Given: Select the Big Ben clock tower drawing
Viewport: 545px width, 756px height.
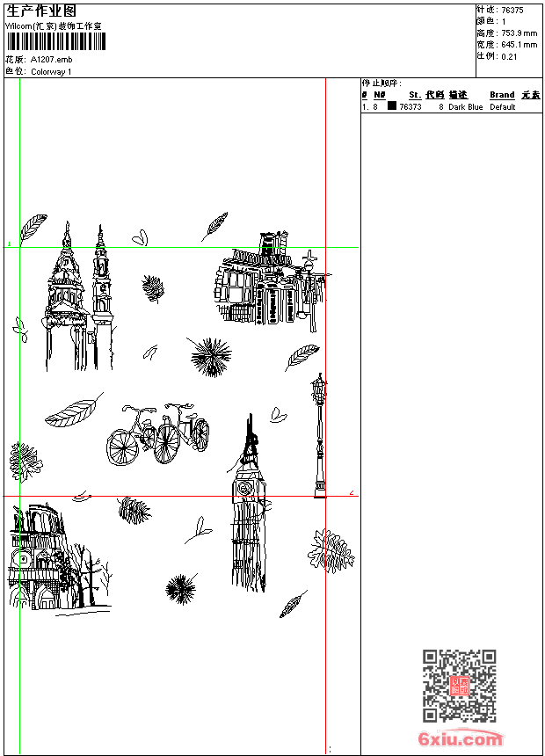Looking at the screenshot, I should click(x=250, y=510).
